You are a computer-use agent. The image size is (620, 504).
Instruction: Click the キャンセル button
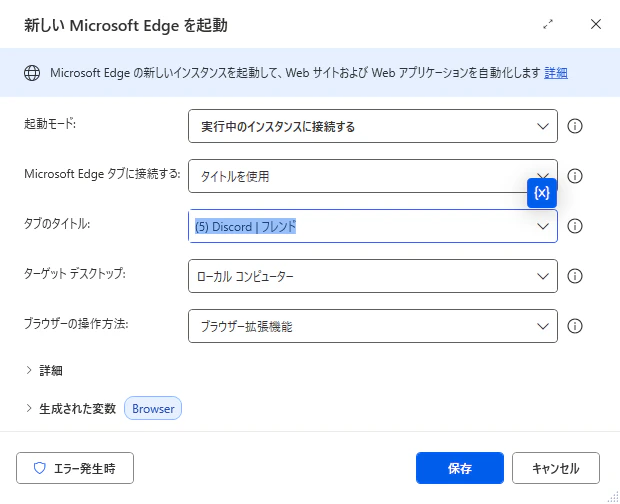click(556, 468)
